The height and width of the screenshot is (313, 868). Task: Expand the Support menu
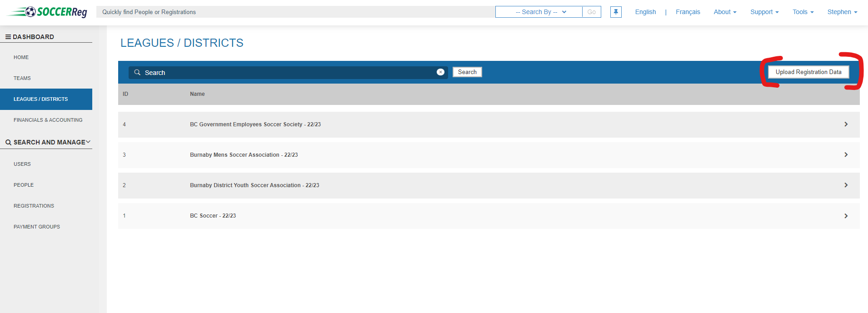tap(764, 12)
